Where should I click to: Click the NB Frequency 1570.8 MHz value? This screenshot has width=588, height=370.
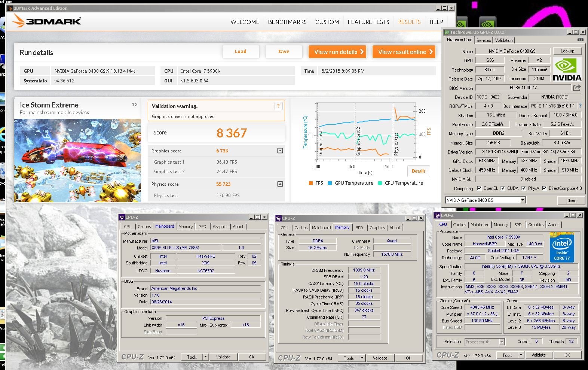click(x=392, y=254)
